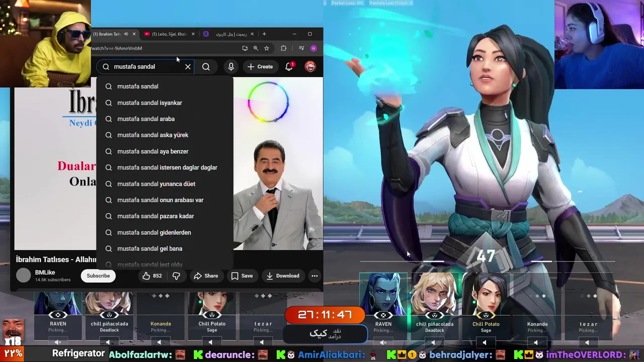Viewport: 644px width, 362px height.
Task: Bookmark this page with the star icon
Action: click(267, 48)
